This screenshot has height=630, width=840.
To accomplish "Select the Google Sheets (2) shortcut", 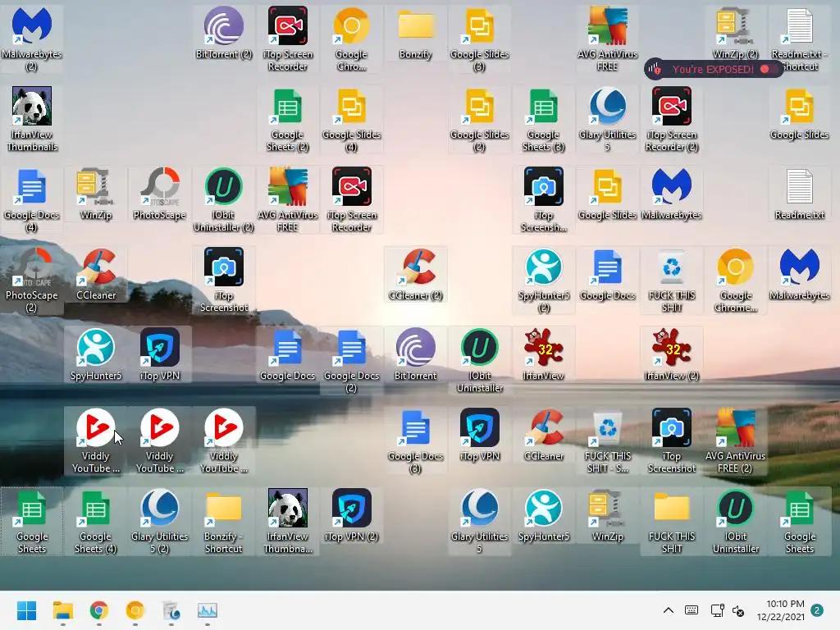I will coord(288,119).
